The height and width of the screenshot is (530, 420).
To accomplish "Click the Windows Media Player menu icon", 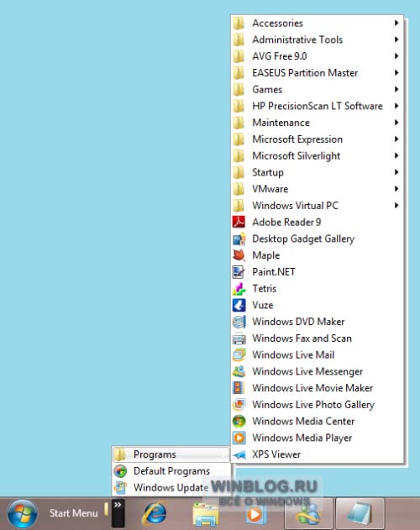I will [x=239, y=438].
